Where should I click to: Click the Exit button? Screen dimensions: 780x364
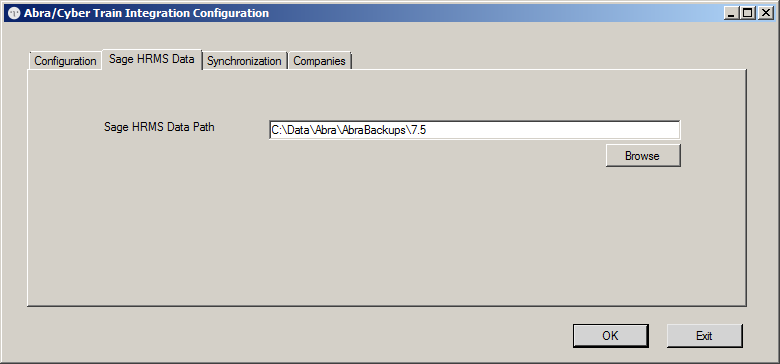(x=704, y=336)
